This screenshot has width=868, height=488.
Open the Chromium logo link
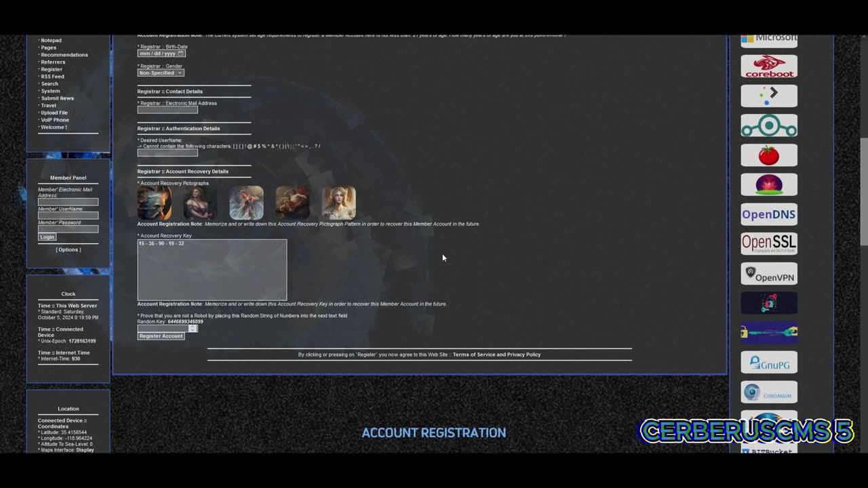pyautogui.click(x=769, y=392)
